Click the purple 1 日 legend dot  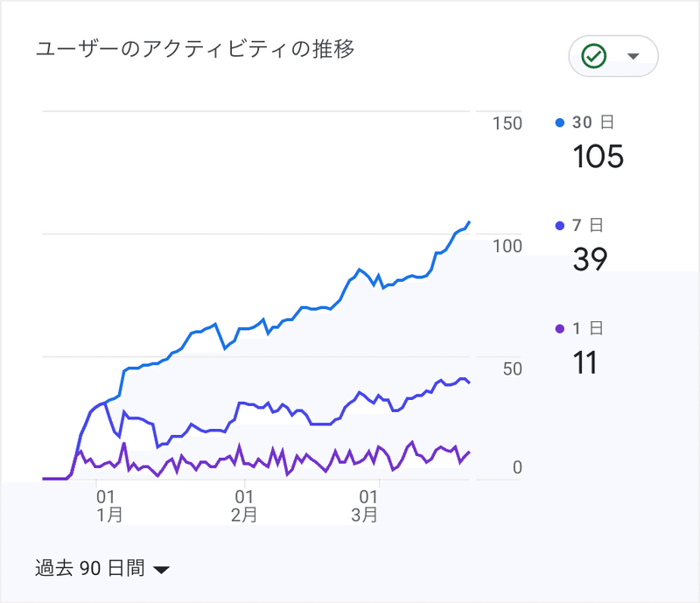[x=560, y=329]
